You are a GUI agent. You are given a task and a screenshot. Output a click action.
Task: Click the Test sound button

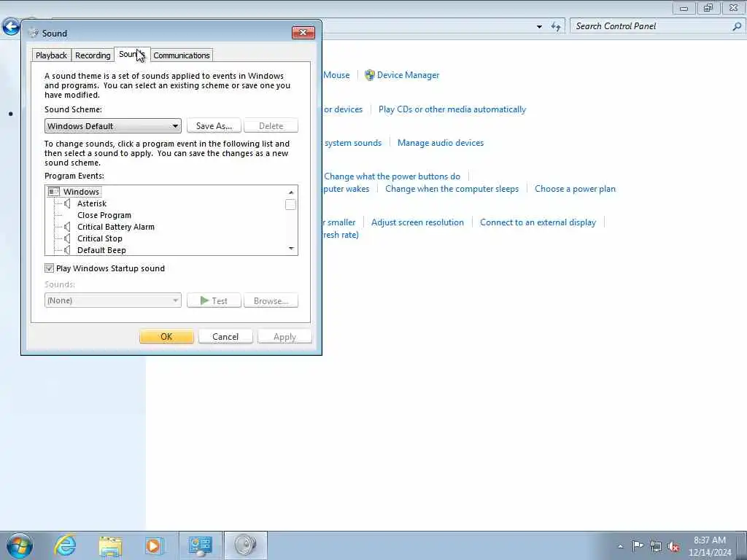(214, 300)
